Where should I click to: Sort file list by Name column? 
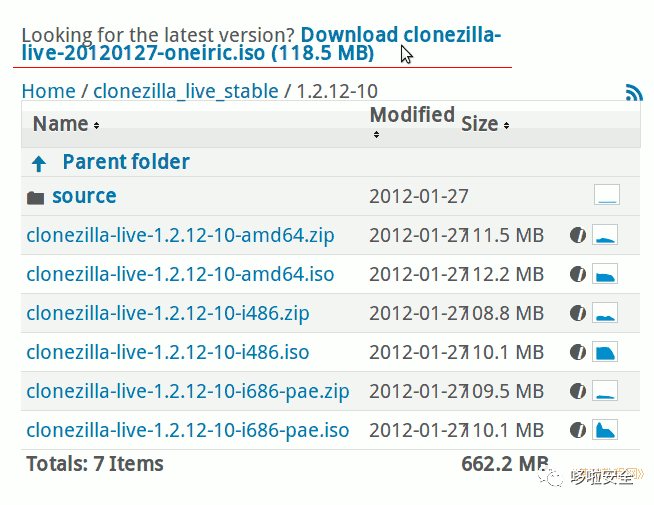65,124
